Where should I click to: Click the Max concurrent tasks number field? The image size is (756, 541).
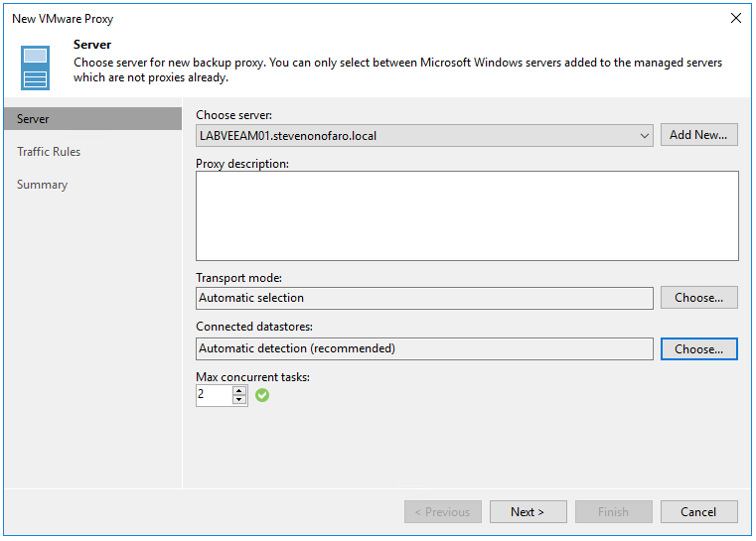(214, 395)
